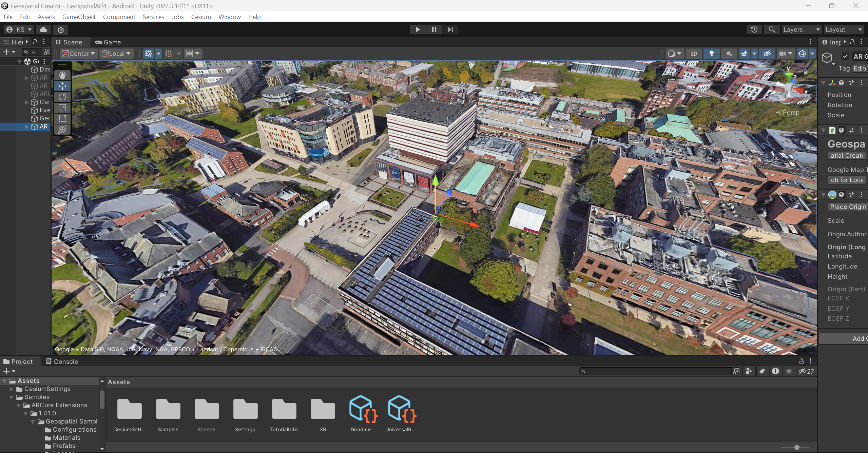Click the Persp projection label
The height and width of the screenshot is (453, 868).
791,112
